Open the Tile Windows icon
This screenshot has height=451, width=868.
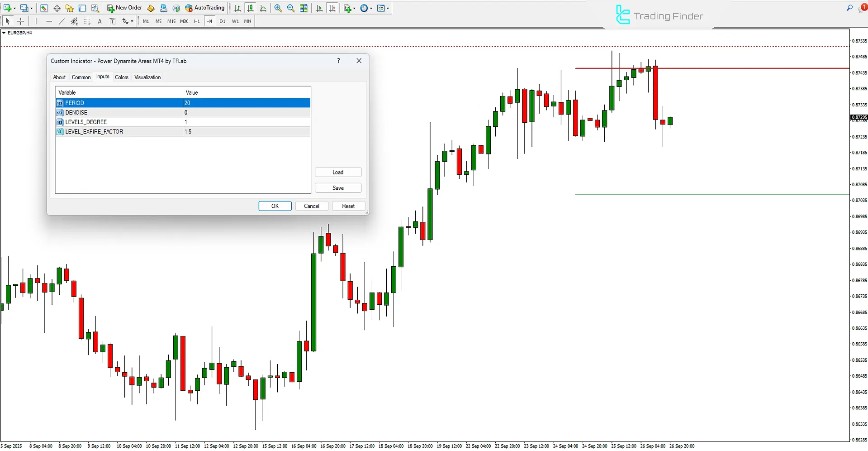click(304, 8)
